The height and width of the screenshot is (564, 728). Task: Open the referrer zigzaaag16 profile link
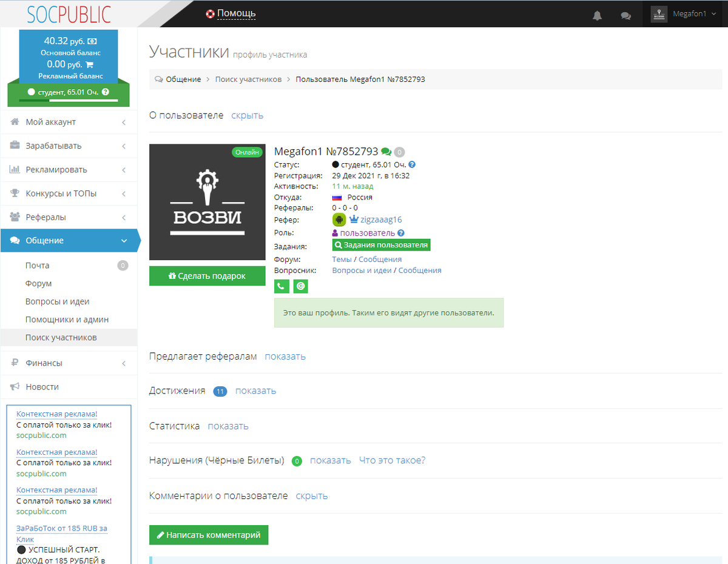point(381,220)
